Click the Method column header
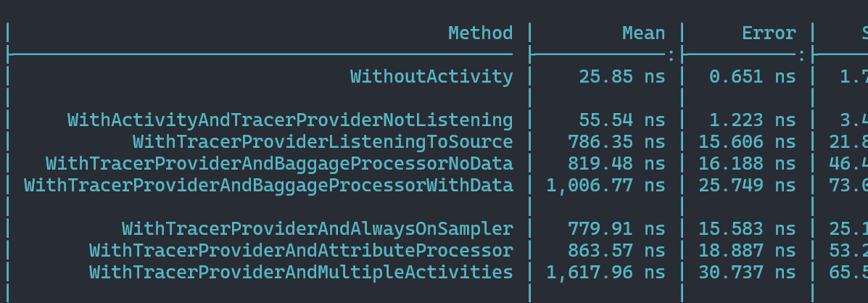 tap(480, 33)
